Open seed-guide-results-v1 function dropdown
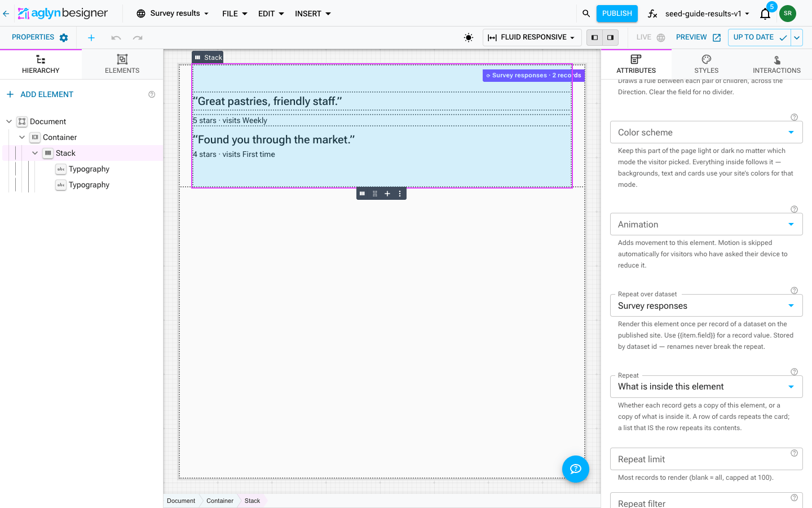 pos(699,14)
